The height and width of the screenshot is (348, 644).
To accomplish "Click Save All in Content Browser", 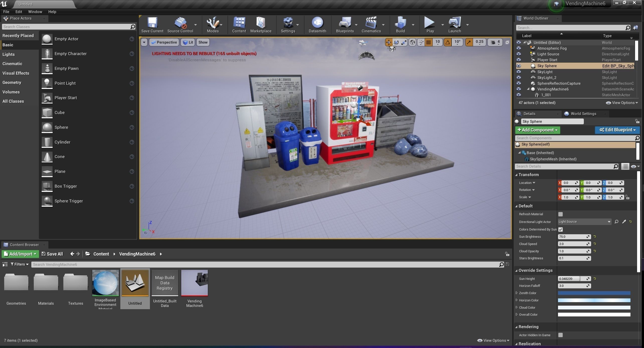I will coord(52,254).
